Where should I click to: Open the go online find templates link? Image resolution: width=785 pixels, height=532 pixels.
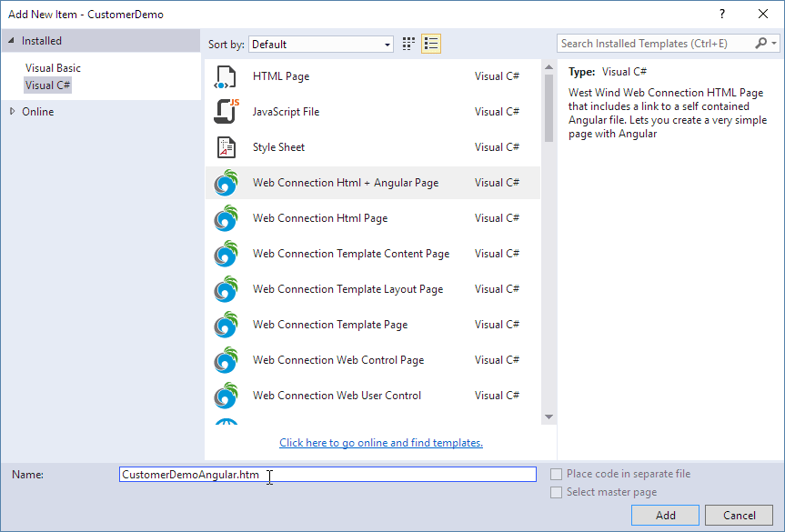(381, 443)
